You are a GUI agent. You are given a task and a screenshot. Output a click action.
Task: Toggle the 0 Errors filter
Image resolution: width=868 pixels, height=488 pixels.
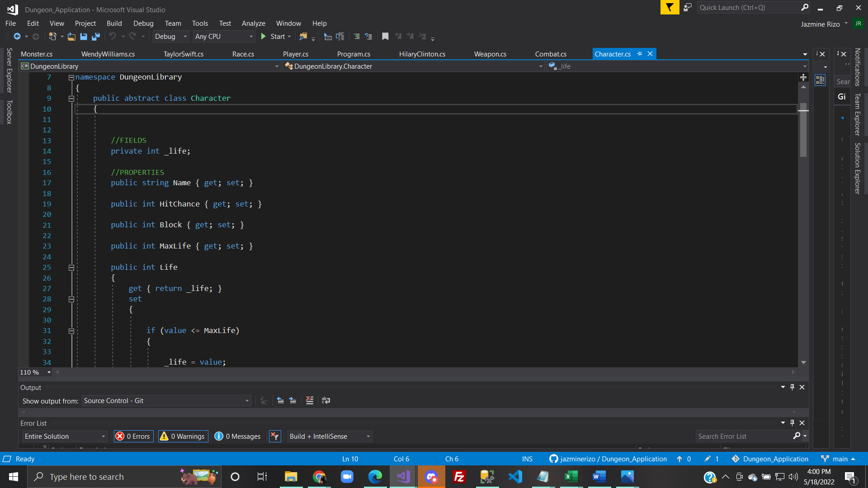134,436
